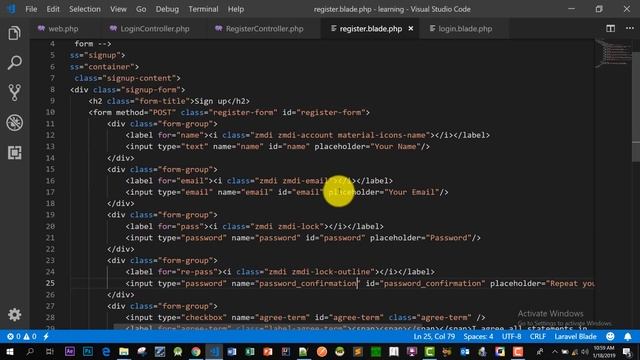Click line number 25 in gutter

[x=50, y=283]
